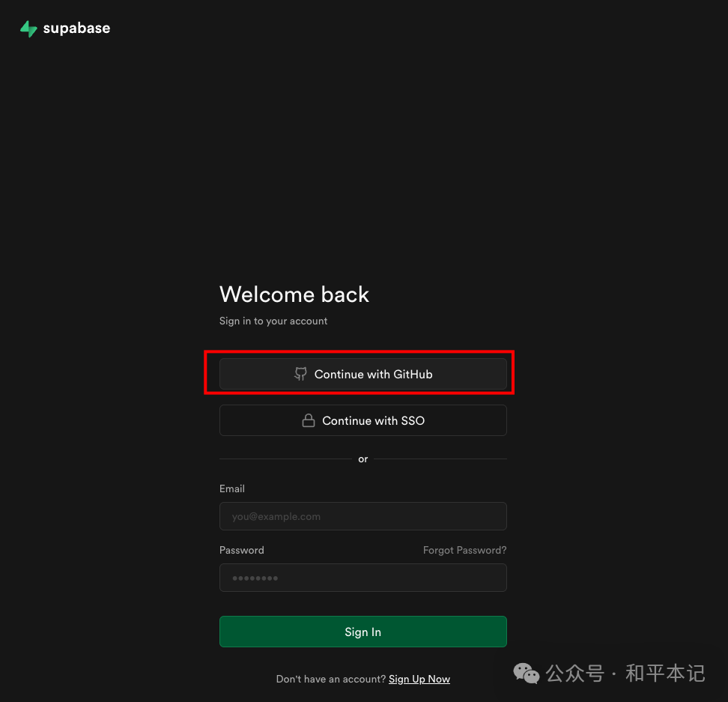Screen dimensions: 728x702
Task: Click the 和平本记 watermark text
Action: 665,674
